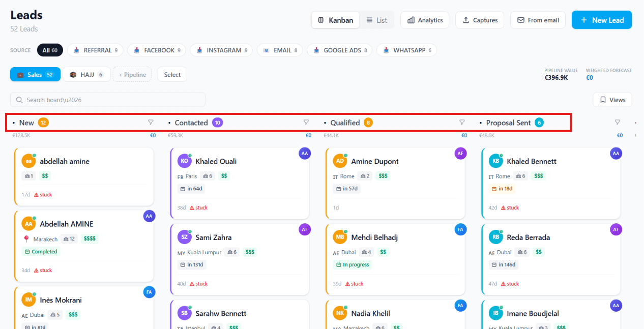
Task: Click the AA assignee avatar on Khaled Ouali card
Action: coord(305,153)
